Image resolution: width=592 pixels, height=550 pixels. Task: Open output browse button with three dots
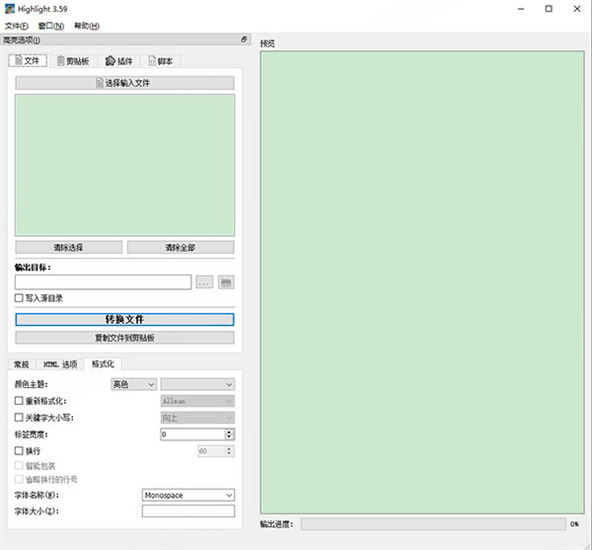point(204,282)
